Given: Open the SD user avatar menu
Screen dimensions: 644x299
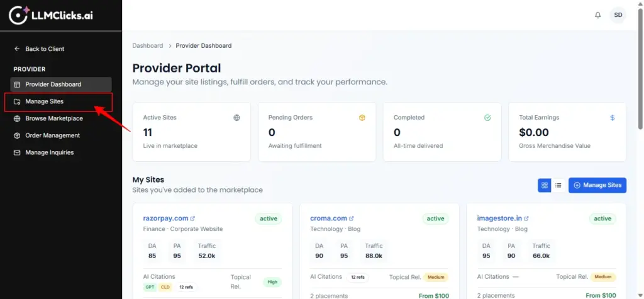Looking at the screenshot, I should click(618, 15).
